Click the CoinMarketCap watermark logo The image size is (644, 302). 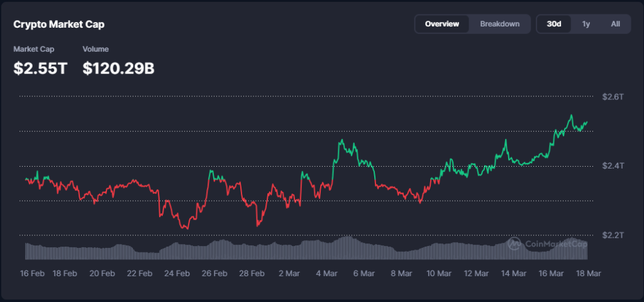pos(547,243)
